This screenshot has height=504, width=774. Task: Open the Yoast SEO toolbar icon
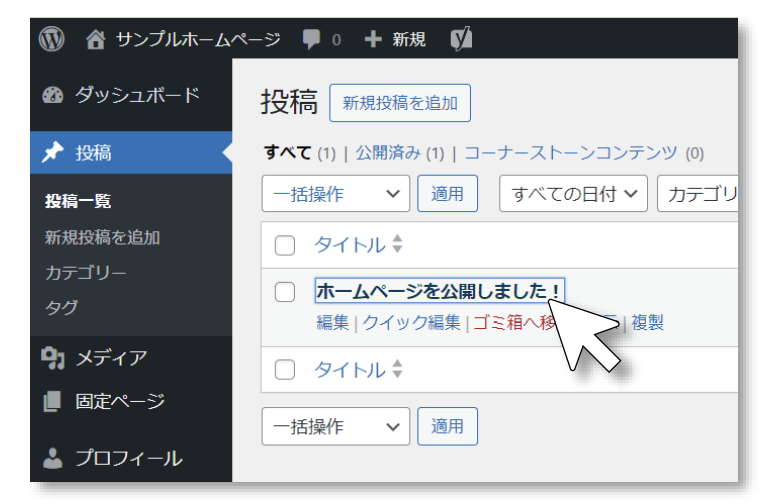[x=461, y=39]
